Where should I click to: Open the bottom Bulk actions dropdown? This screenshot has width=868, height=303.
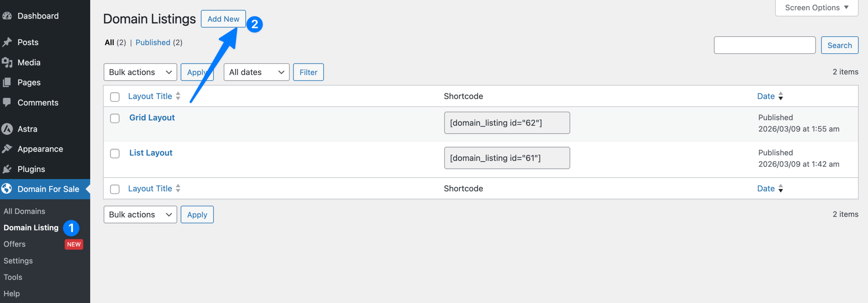[x=140, y=214]
